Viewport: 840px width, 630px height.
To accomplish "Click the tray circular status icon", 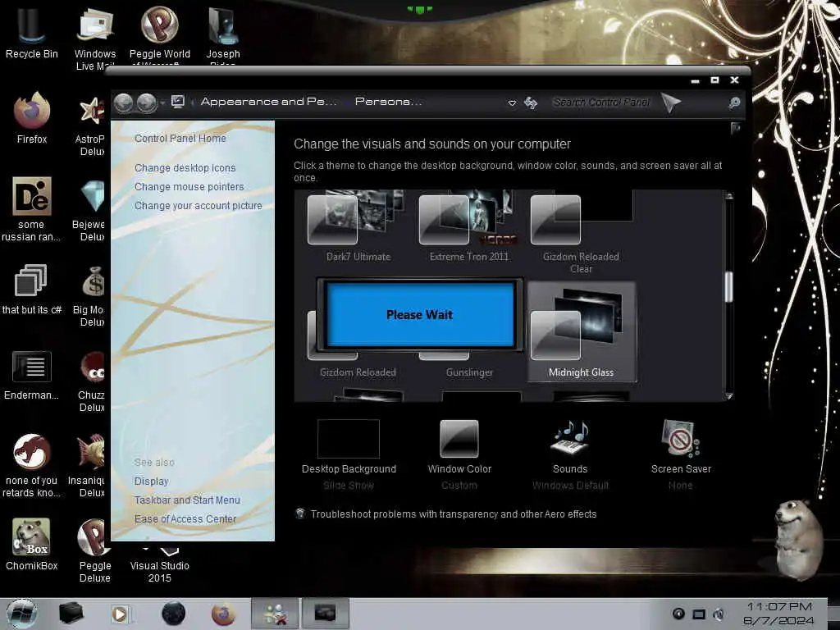I will pyautogui.click(x=678, y=614).
